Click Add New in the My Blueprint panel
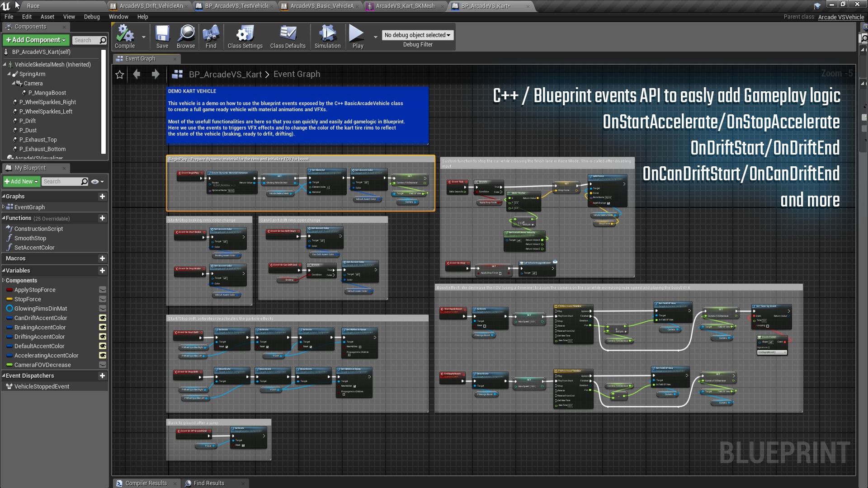This screenshot has width=868, height=488. pos(21,181)
